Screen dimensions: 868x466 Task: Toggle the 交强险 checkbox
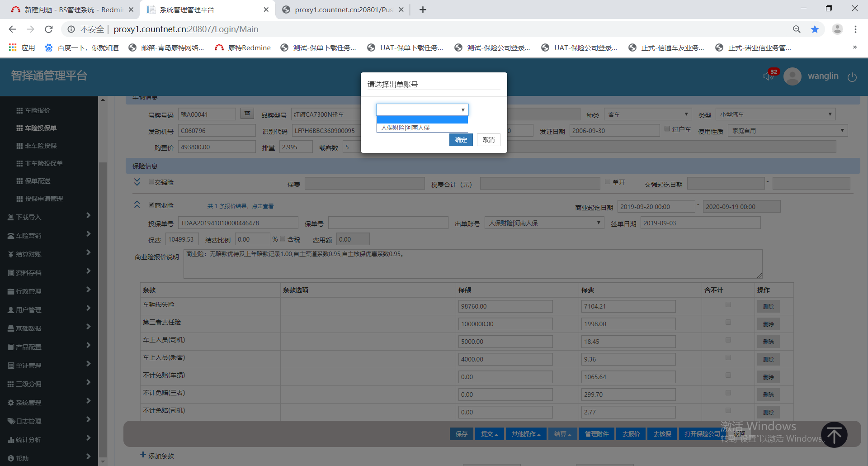pos(151,182)
